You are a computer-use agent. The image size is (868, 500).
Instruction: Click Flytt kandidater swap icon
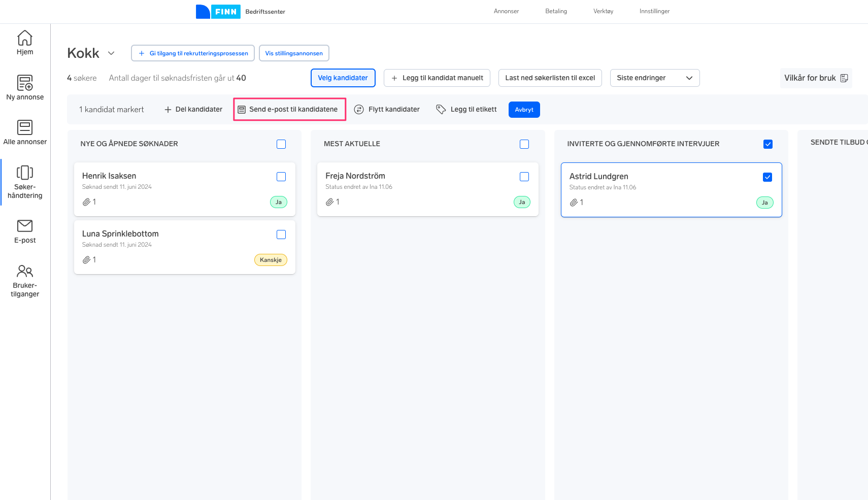(x=359, y=110)
